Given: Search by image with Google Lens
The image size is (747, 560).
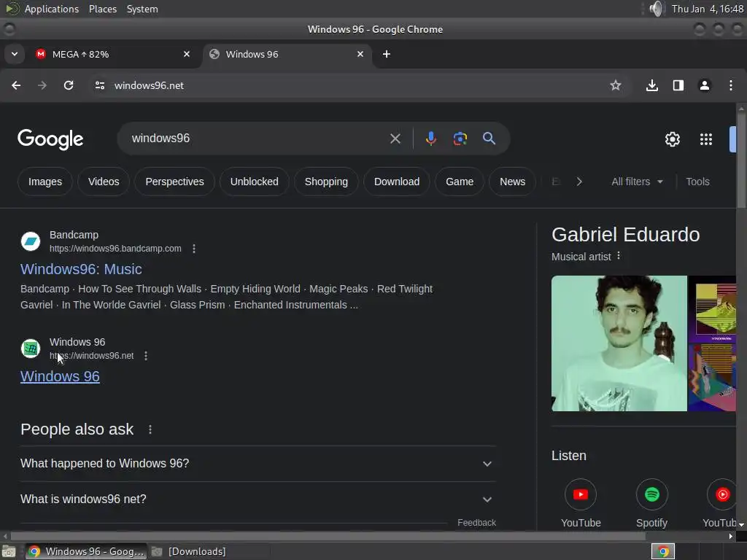Looking at the screenshot, I should point(460,139).
